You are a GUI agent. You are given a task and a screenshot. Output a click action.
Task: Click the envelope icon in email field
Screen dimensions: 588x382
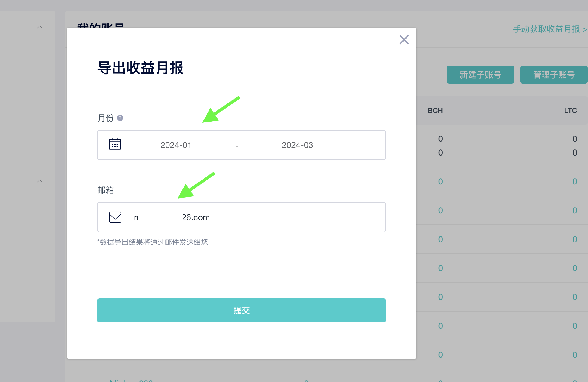tap(115, 217)
